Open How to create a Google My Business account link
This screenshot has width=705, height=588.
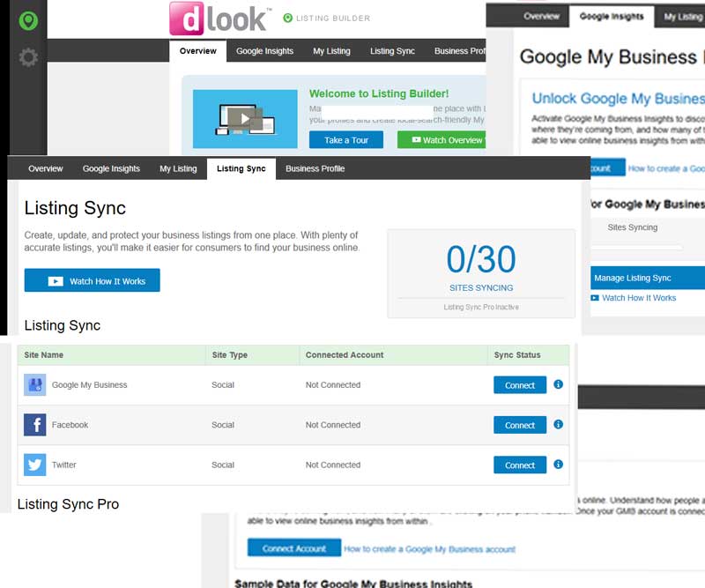(x=429, y=549)
